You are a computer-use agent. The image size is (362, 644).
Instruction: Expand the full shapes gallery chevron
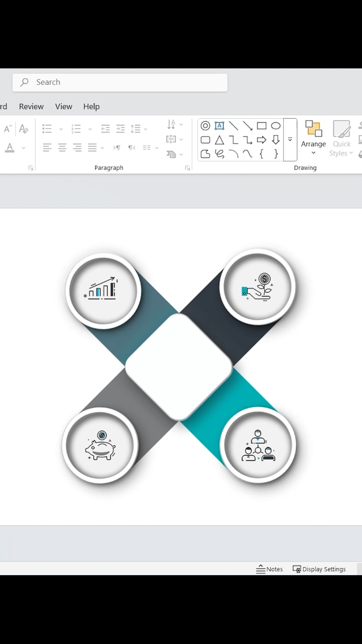290,139
